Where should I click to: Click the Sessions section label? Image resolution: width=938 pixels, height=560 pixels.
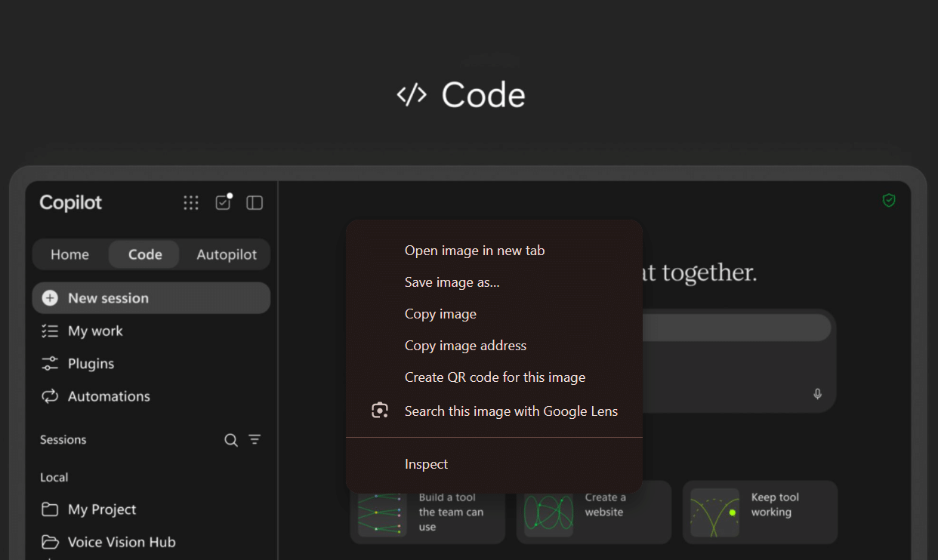pos(63,440)
